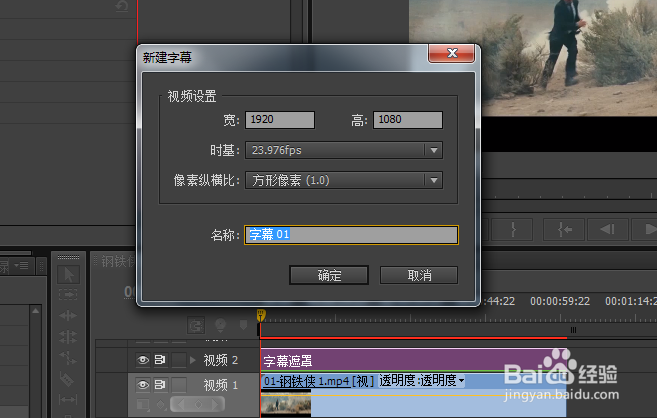Screen dimensions: 657x418
Task: Hide the 视频 2 track with the eye icon
Action: [x=143, y=360]
